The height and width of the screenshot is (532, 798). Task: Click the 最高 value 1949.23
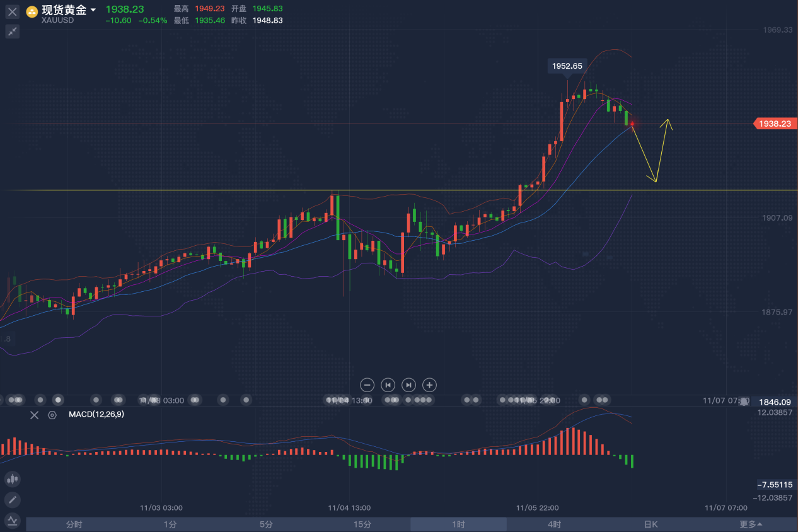210,9
